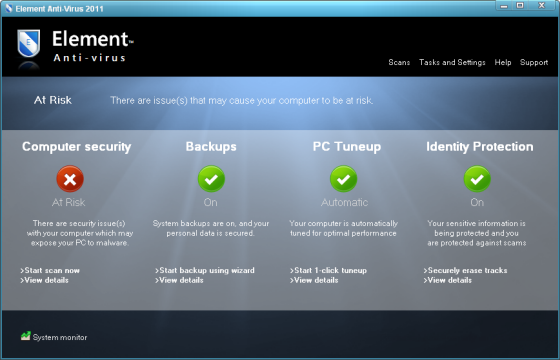View details under Computer security
560x360 pixels.
[44, 280]
